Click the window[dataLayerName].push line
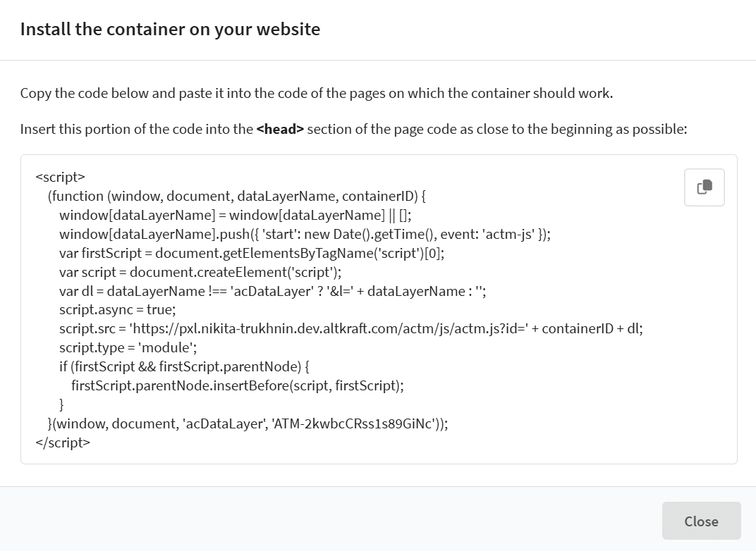Screen dimensions: 756x551 click(305, 234)
